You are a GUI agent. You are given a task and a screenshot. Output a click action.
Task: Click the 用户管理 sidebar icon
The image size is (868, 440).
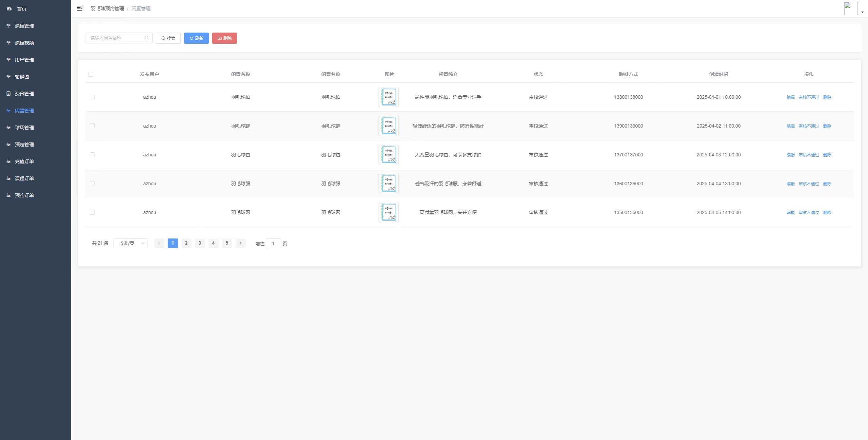(8, 60)
